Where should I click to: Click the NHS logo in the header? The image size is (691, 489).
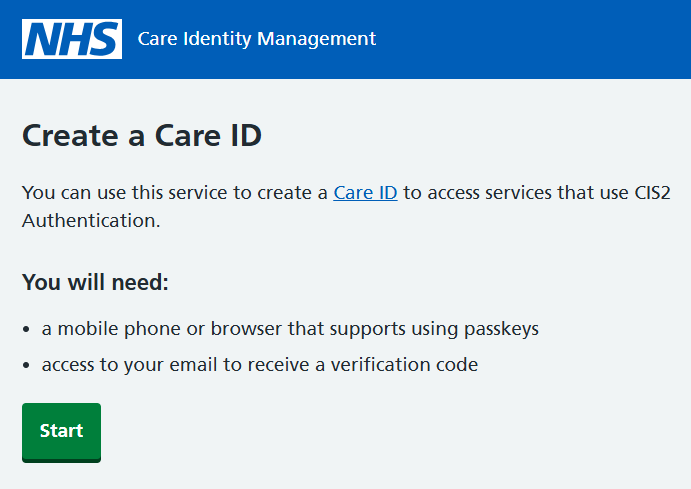tap(72, 39)
